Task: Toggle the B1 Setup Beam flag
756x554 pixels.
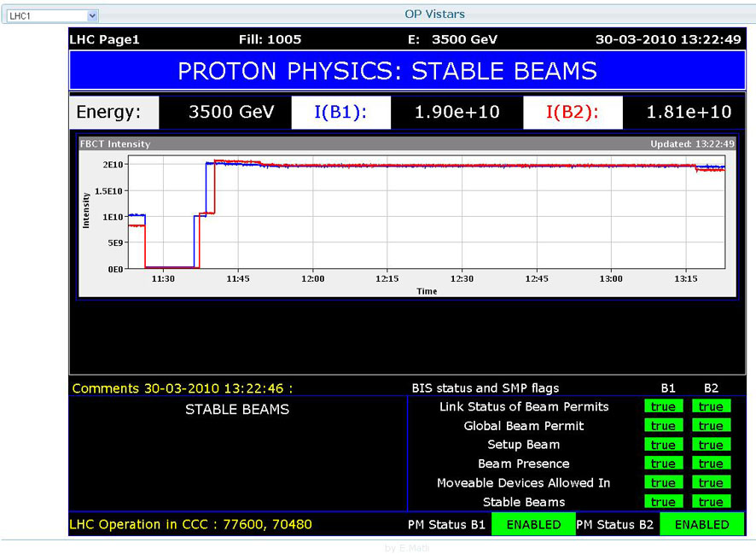Action: 663,444
